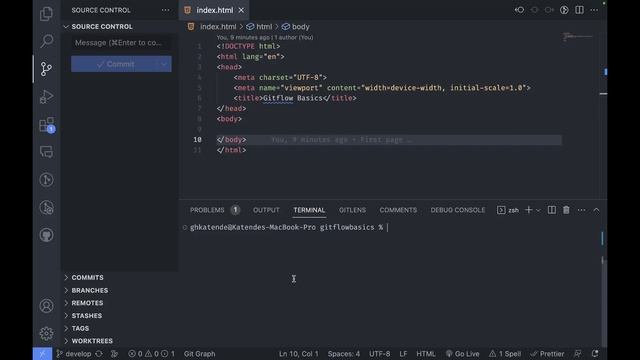Open the Manage gear icon

(x=46, y=333)
